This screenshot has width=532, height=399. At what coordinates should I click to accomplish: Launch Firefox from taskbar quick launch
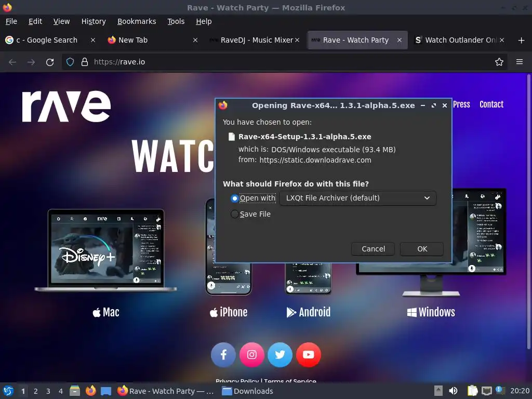[x=90, y=391]
